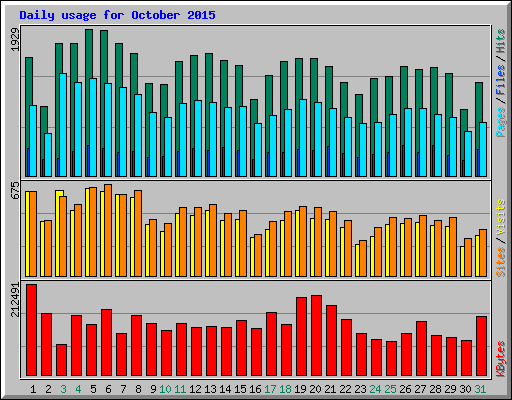This screenshot has width=512, height=400.
Task: Select weekend day 31 label
Action: [x=480, y=389]
